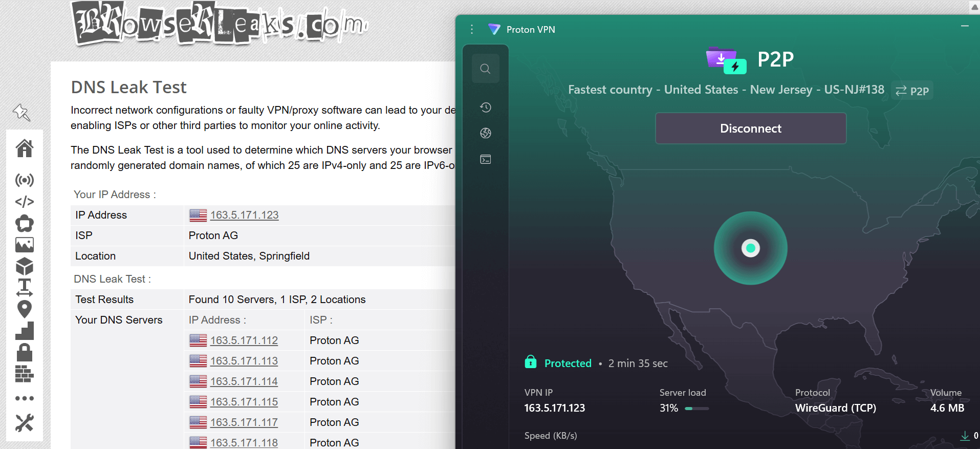
Task: Open Proton VPN three-dot menu
Action: pos(472,29)
